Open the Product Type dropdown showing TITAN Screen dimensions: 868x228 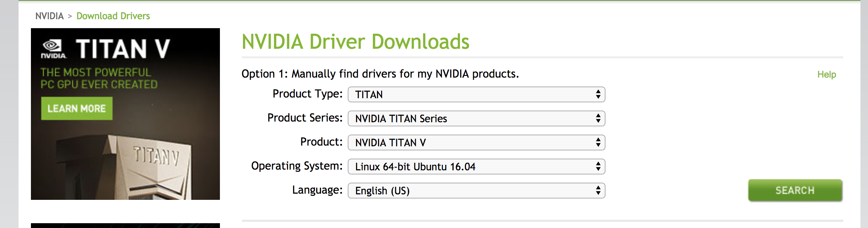point(476,94)
